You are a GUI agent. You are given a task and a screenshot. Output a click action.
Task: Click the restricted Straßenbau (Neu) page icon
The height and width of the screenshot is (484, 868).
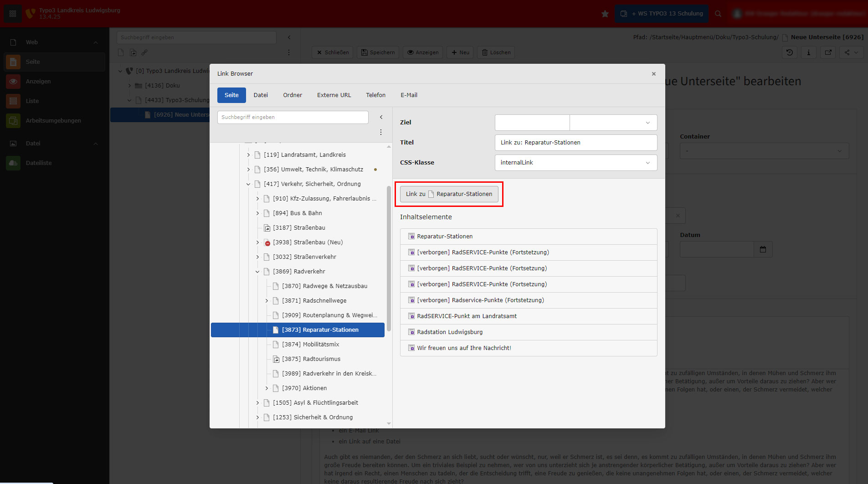(x=267, y=242)
